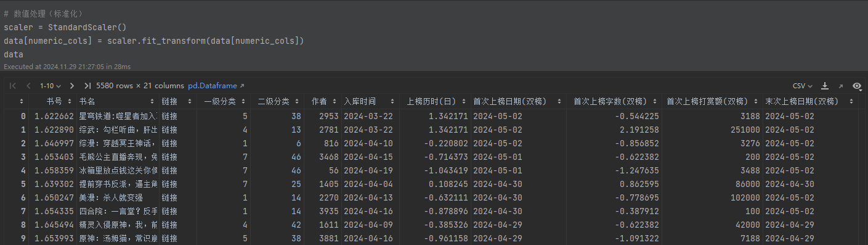868x245 pixels.
Task: Click sort arrows of 上榜历时(日) column
Action: 464,101
